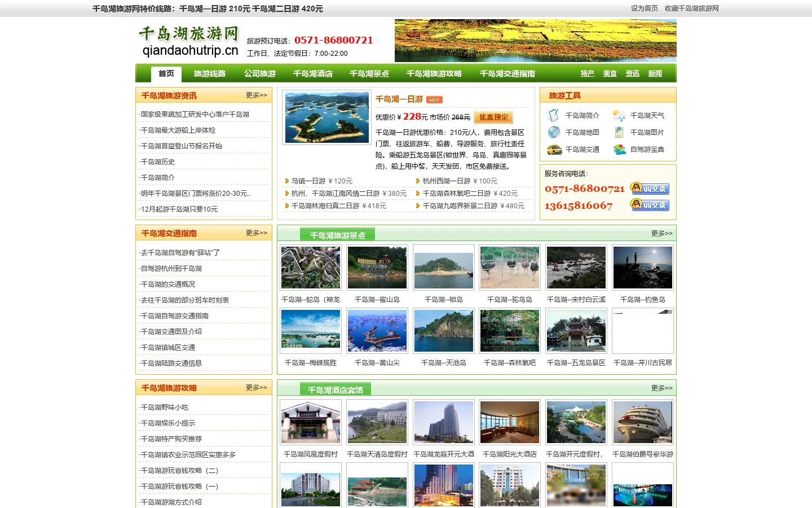Viewport: 812px width, 508px height.
Task: Start QQ chat beside 13615816067
Action: click(650, 205)
